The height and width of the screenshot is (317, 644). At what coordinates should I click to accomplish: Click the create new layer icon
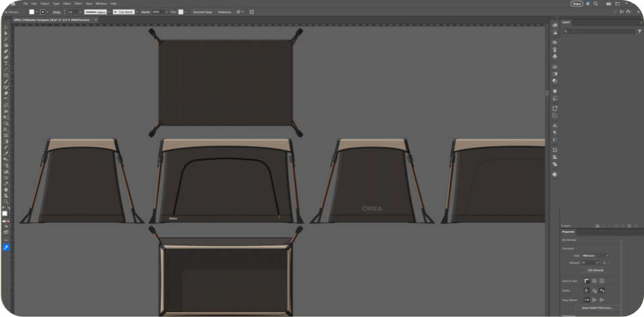click(x=629, y=225)
